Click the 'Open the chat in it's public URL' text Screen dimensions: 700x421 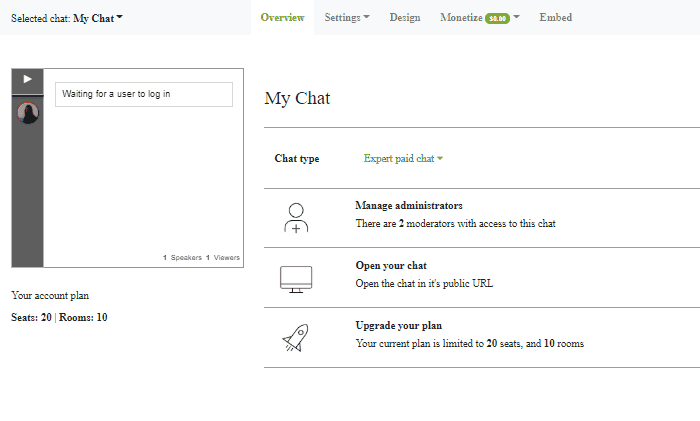pos(424,283)
